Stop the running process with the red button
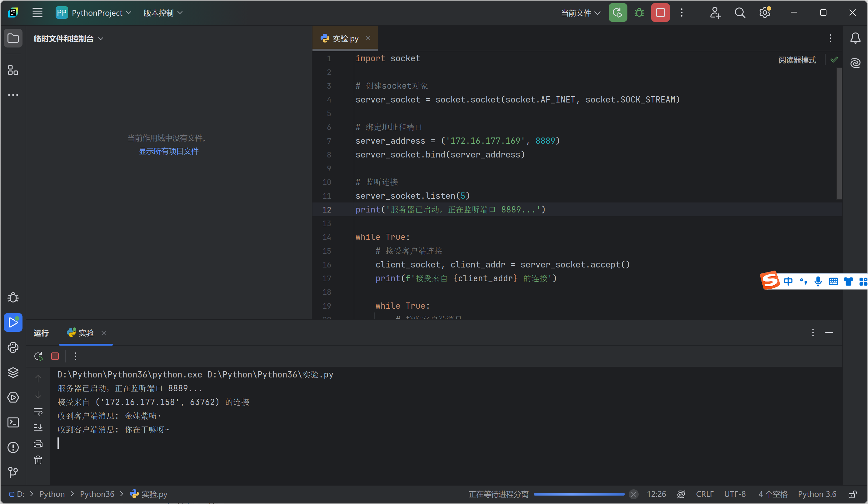The image size is (868, 504). click(x=660, y=13)
